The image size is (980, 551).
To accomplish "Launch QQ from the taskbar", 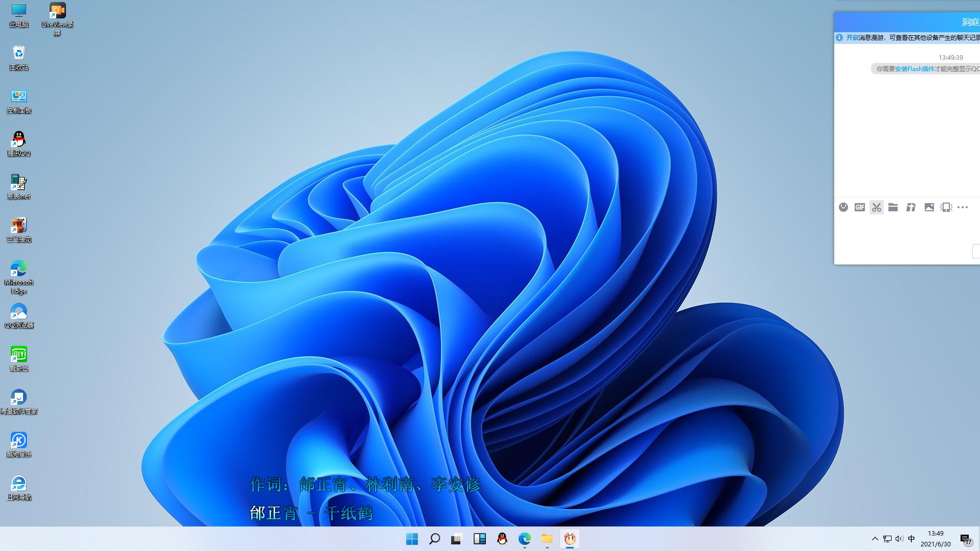I will [501, 539].
